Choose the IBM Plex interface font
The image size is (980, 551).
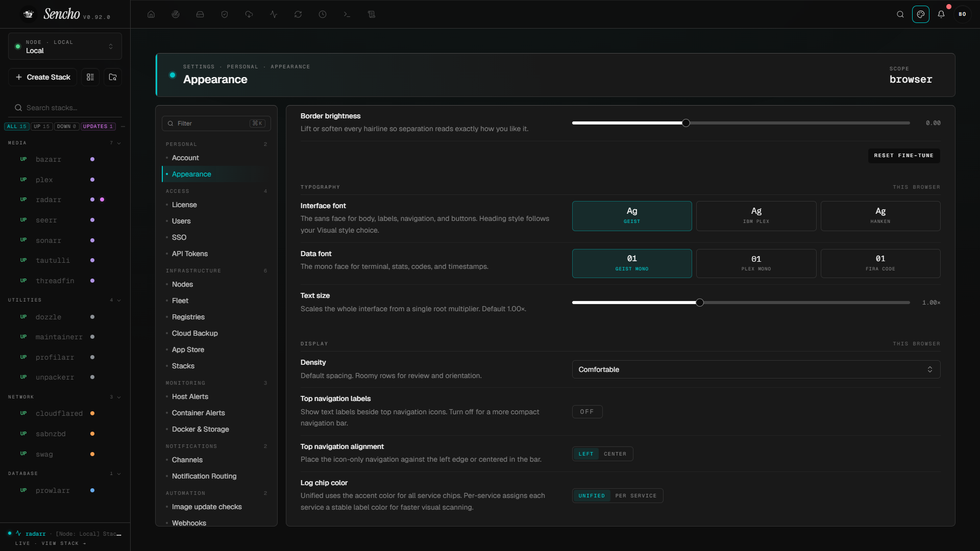756,216
